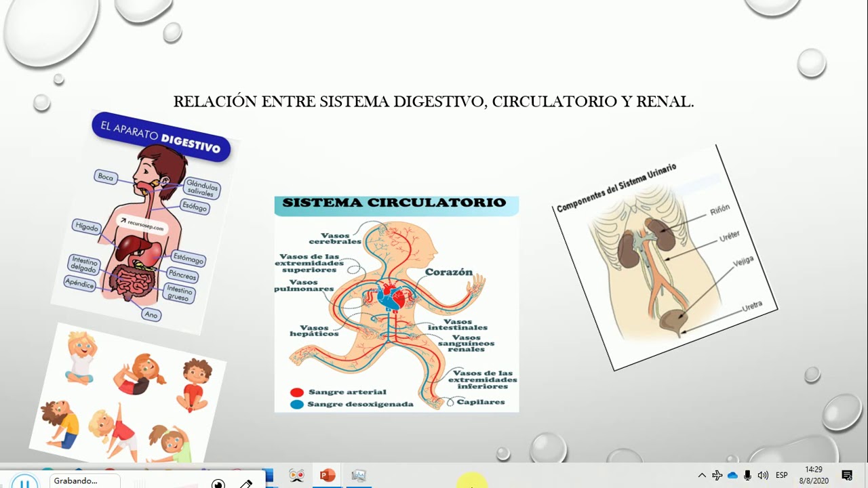
Task: Click the Intestino delgado label
Action: [84, 264]
